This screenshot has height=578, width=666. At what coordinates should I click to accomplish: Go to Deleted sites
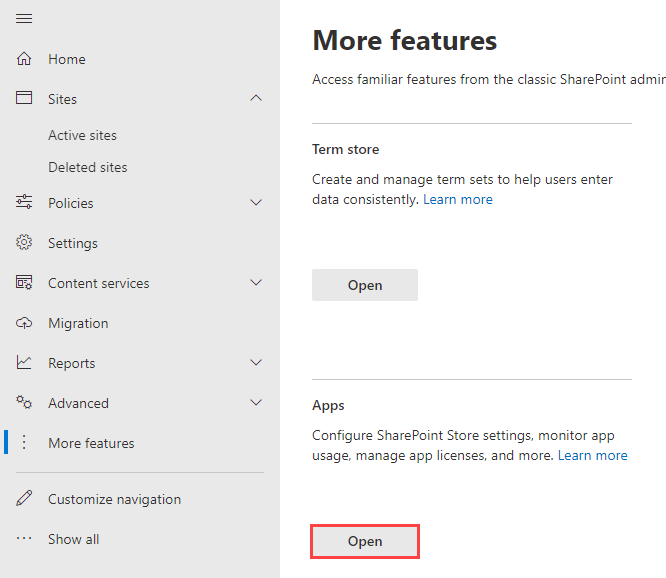pos(87,167)
